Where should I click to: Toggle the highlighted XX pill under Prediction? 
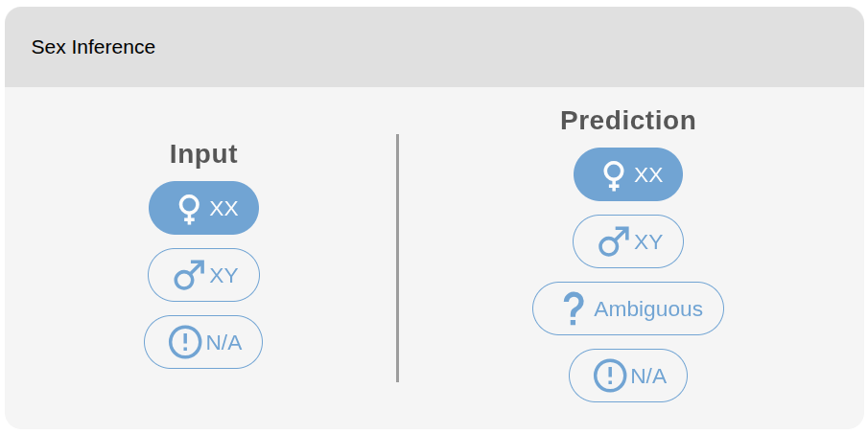click(x=628, y=174)
